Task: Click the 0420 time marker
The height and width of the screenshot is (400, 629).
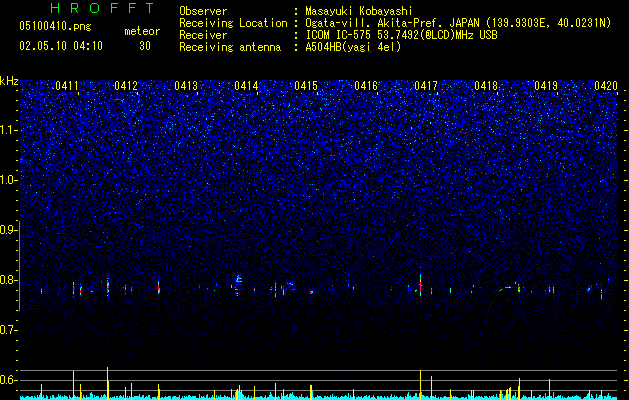Action: pos(606,86)
